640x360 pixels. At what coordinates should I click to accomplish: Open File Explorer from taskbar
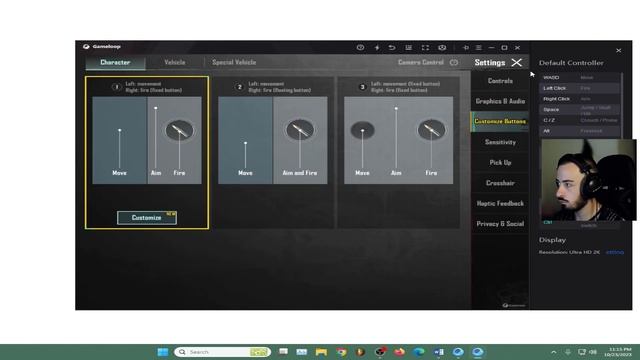321,352
